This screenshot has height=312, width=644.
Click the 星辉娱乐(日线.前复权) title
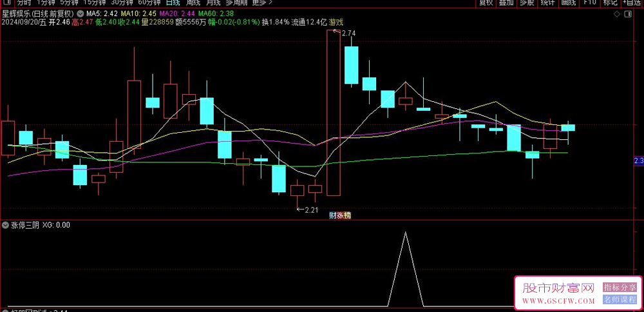[x=38, y=13]
